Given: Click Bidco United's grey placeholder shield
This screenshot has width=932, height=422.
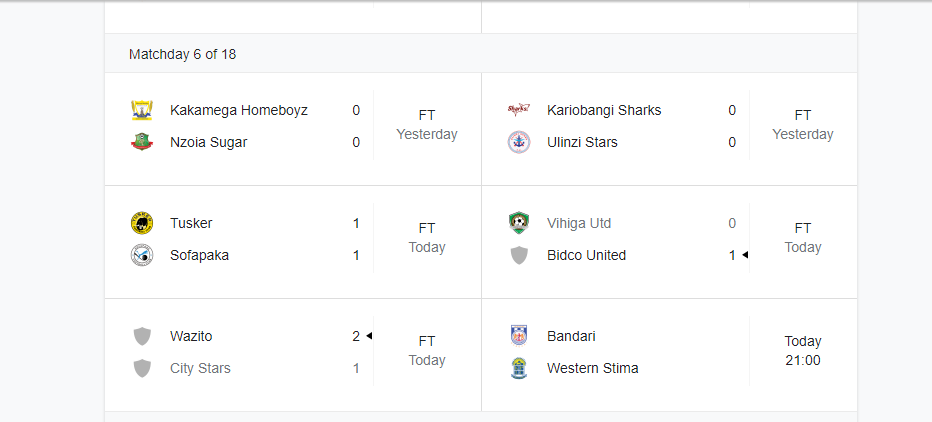Looking at the screenshot, I should (519, 256).
